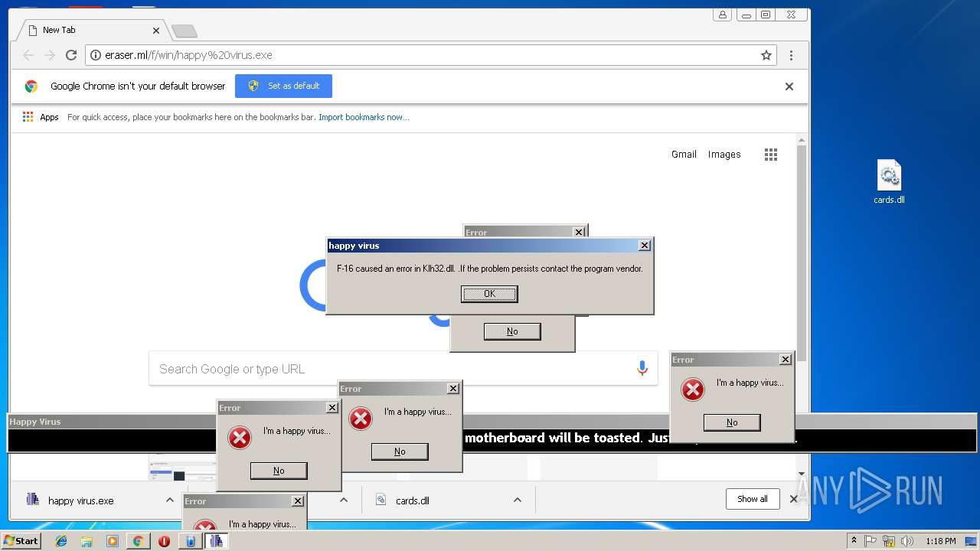
Task: Expand options for the cards.dll download
Action: 517,500
